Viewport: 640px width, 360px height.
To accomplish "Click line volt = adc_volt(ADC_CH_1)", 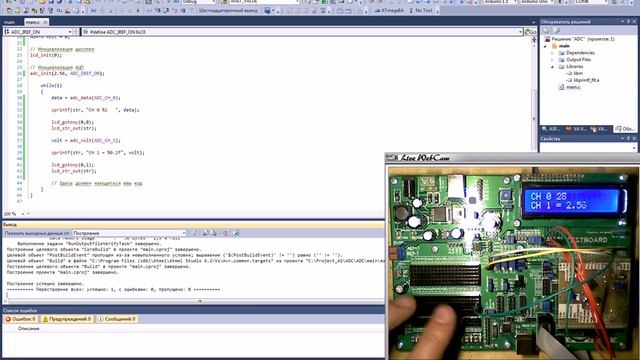I will [x=86, y=140].
